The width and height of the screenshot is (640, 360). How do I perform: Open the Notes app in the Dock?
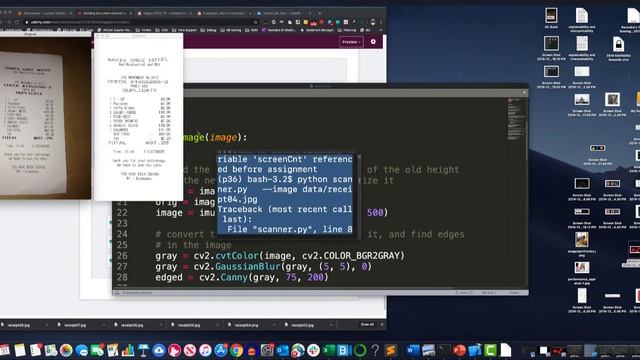point(20,350)
